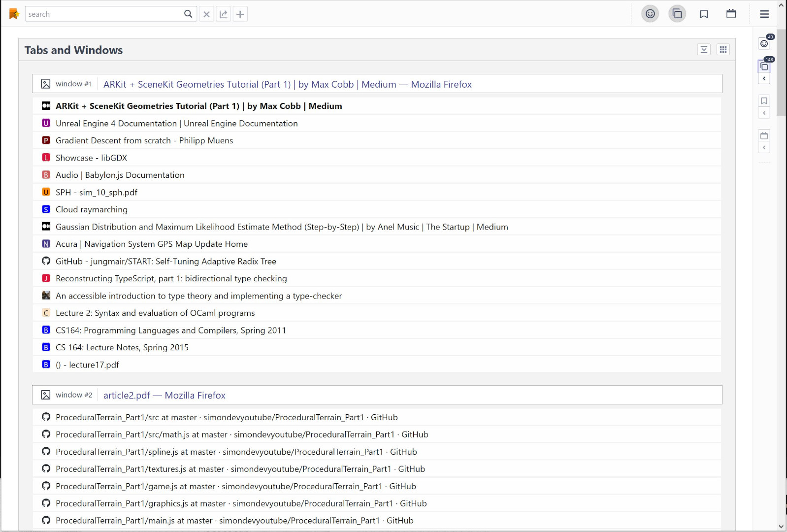Screen dimensions: 787x532
Task: Select Reconstructing TypeScript part 1 row
Action: (377, 278)
